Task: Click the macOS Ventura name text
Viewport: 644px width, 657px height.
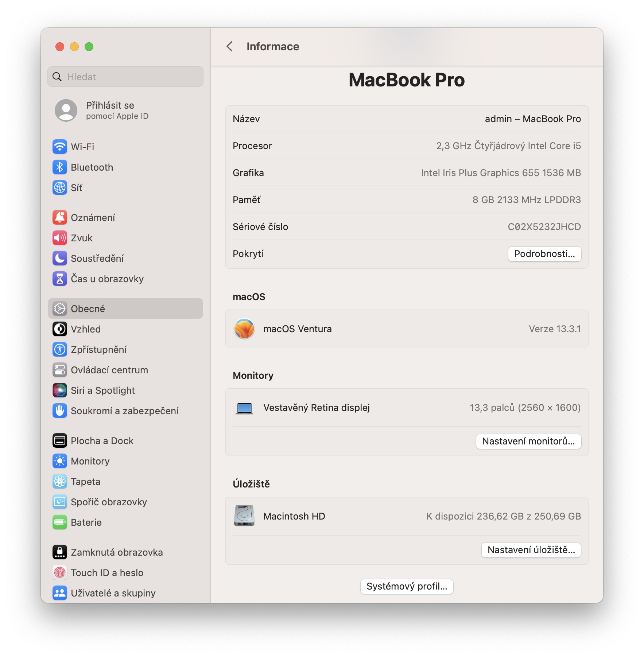Action: point(298,329)
